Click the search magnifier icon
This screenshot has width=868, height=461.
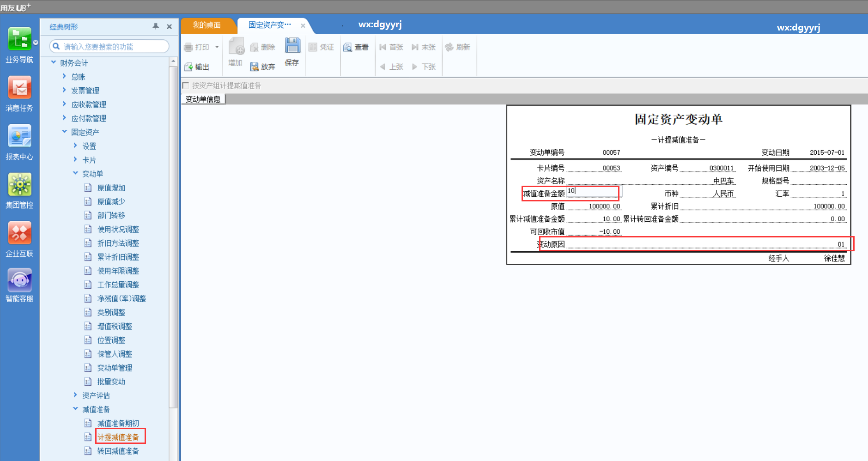[x=56, y=46]
